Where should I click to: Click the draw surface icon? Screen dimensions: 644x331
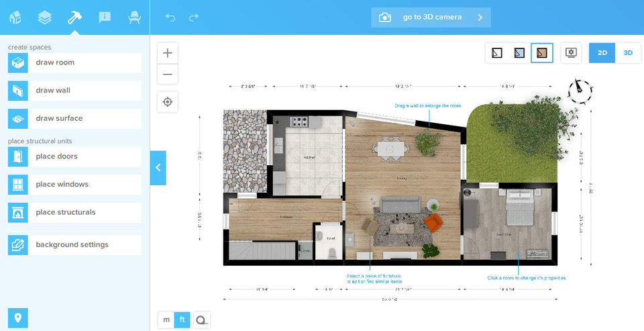[x=17, y=119]
